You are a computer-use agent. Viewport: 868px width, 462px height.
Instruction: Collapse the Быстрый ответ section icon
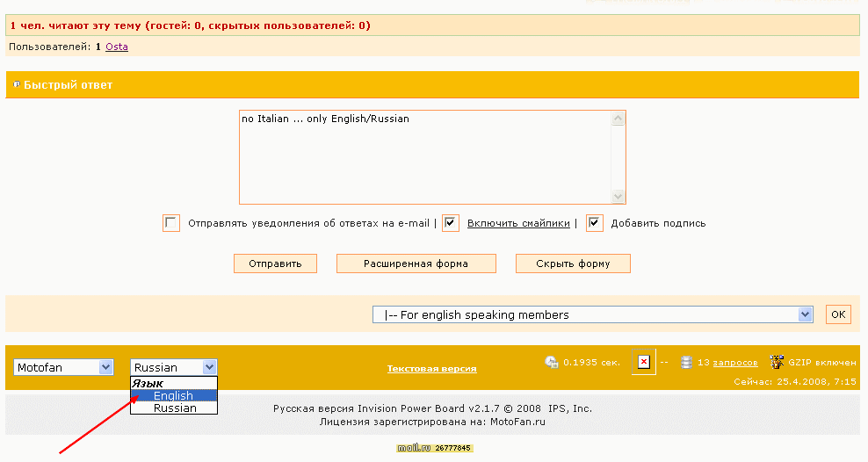[17, 84]
